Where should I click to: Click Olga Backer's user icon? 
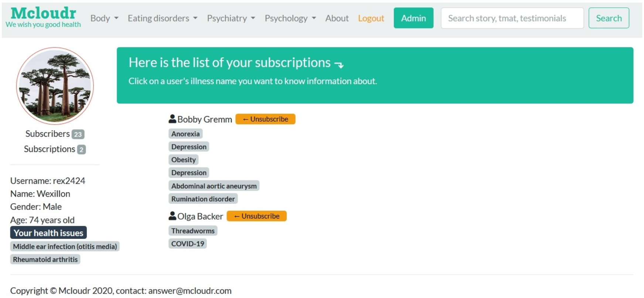[172, 216]
